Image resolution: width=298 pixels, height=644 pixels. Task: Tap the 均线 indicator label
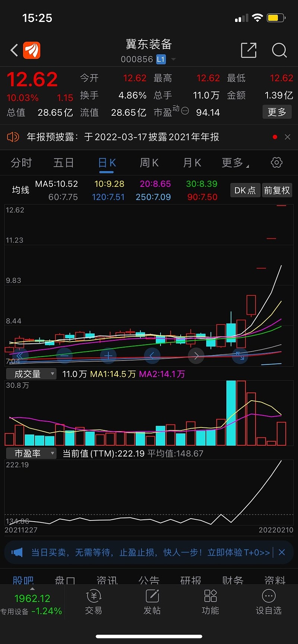point(20,190)
